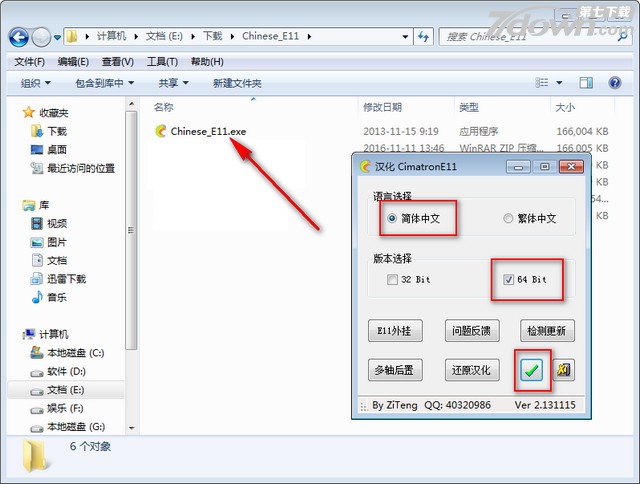This screenshot has height=484, width=640.
Task: Click the Chinese_E11.exe file icon
Action: [161, 131]
